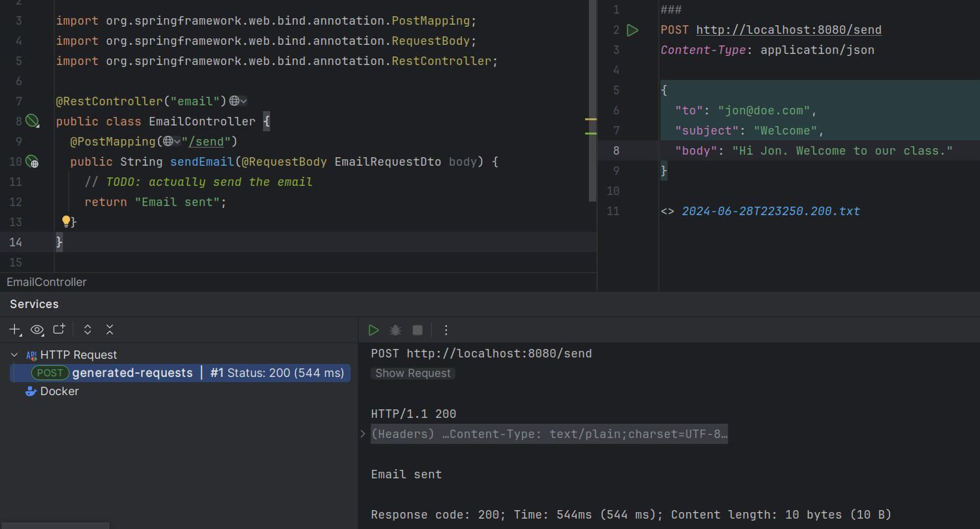Debug the service using the bug icon
This screenshot has height=529, width=980.
click(x=395, y=329)
